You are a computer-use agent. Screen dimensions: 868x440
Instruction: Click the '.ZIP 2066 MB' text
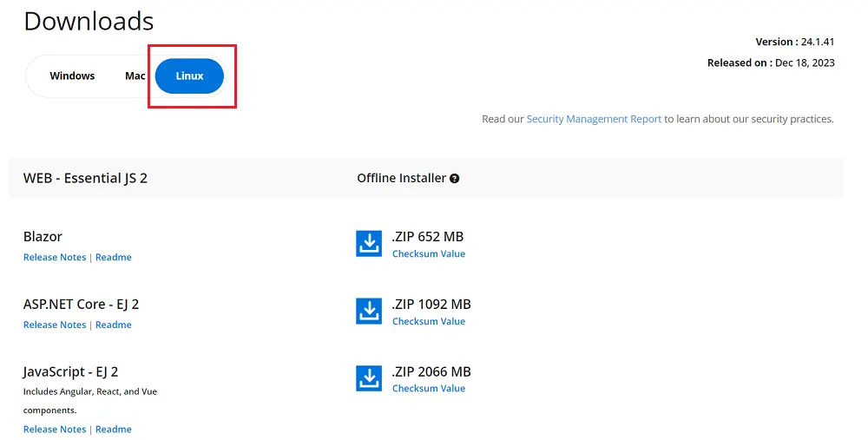431,372
